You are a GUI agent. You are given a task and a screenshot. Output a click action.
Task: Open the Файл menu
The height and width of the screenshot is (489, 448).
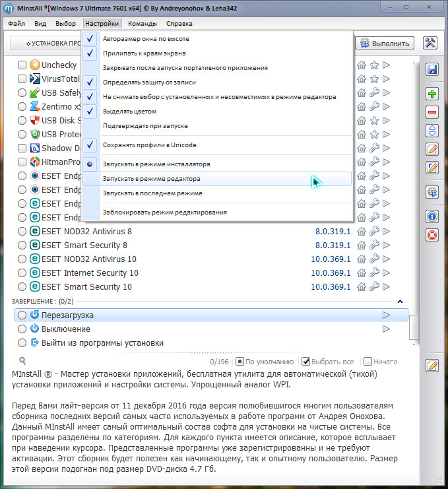click(x=16, y=24)
